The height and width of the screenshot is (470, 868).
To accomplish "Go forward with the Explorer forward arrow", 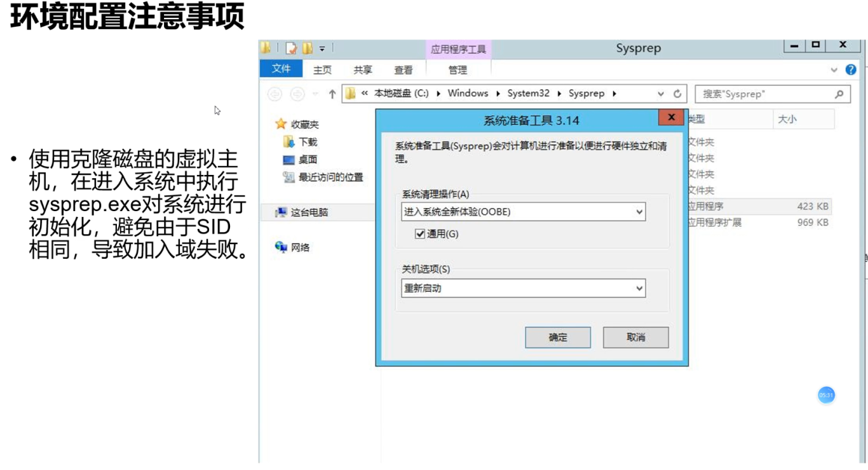I will click(297, 94).
